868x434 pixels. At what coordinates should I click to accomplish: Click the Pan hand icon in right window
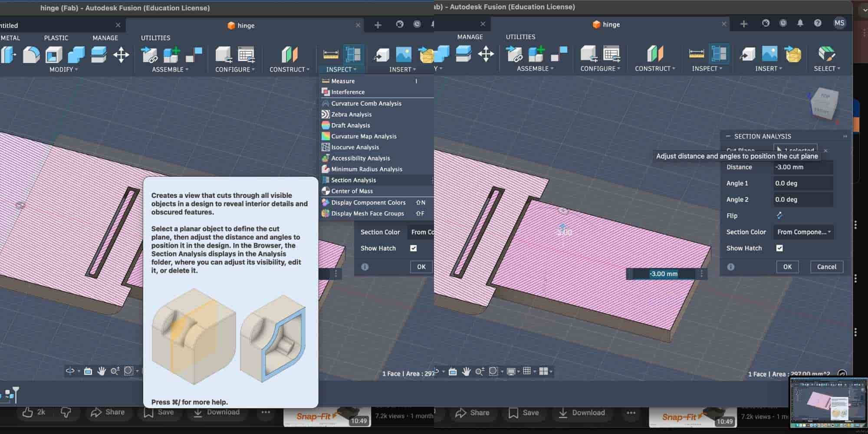click(x=467, y=372)
